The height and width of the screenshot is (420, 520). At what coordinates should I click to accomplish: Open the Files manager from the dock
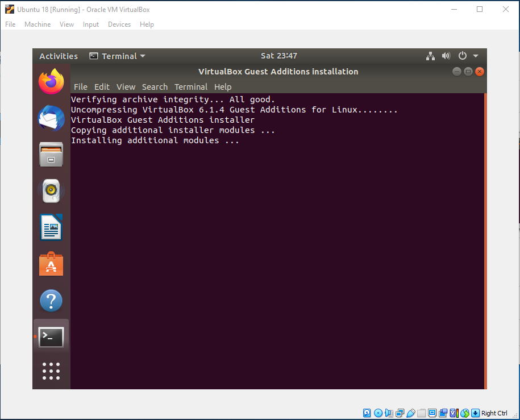coord(51,155)
